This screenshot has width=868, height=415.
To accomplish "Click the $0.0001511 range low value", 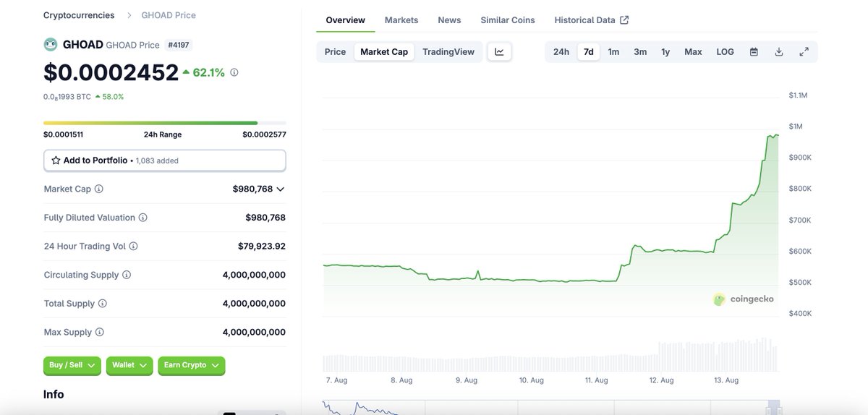I will [63, 134].
